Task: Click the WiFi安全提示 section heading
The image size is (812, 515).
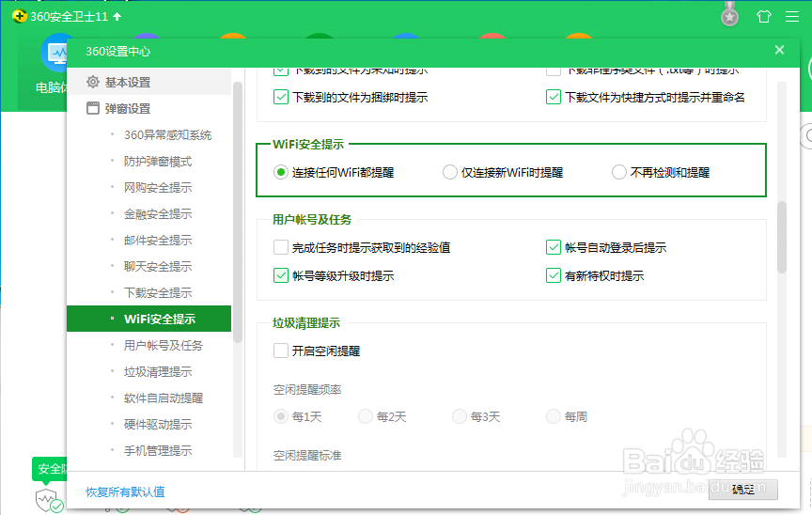Action: [x=308, y=145]
